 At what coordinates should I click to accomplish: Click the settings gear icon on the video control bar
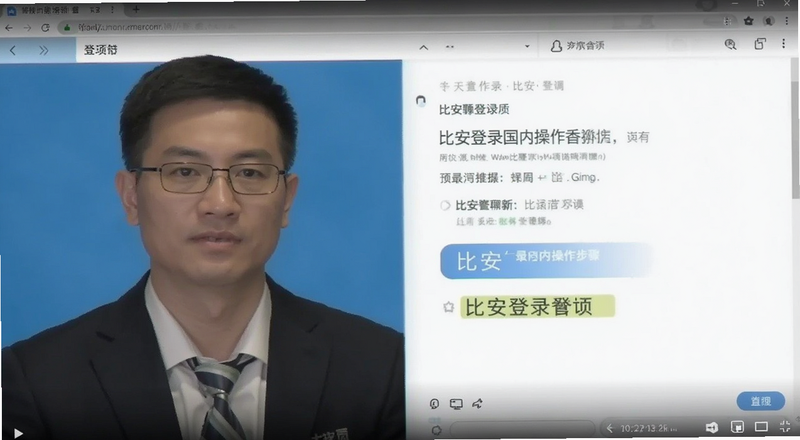pyautogui.click(x=436, y=430)
